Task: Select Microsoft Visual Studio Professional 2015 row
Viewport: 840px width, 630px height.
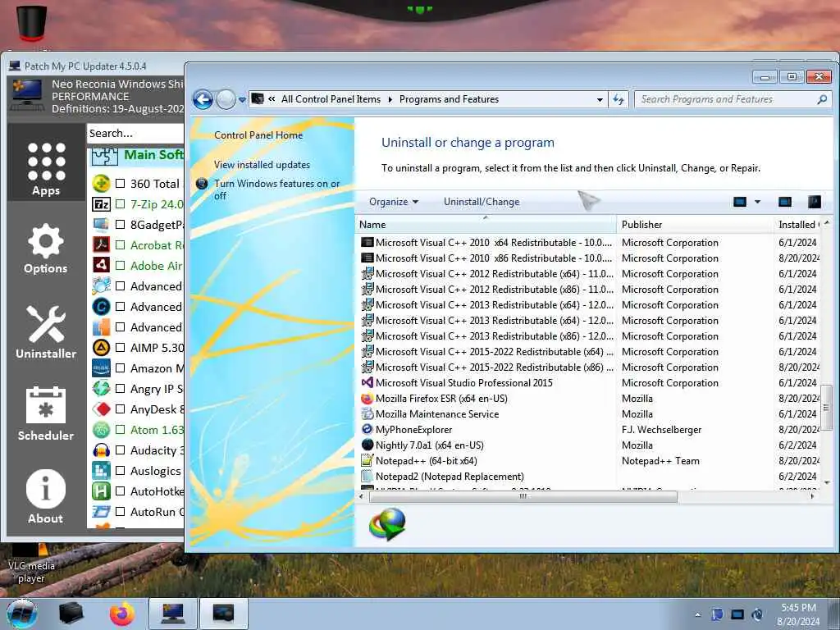Action: [588, 383]
